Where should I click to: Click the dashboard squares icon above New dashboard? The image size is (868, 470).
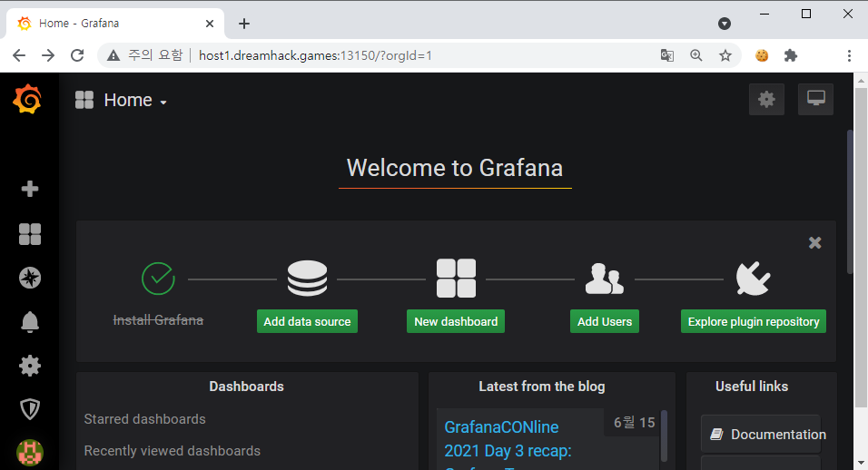click(x=456, y=279)
